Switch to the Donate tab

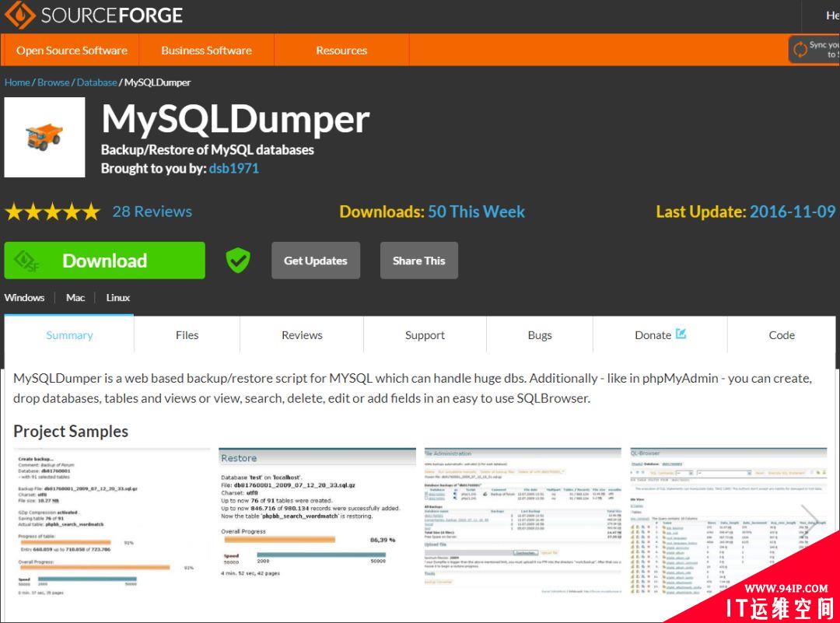coord(660,334)
